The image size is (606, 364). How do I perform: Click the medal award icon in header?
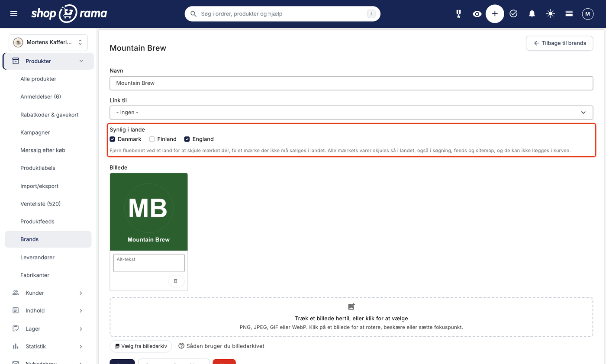[458, 14]
